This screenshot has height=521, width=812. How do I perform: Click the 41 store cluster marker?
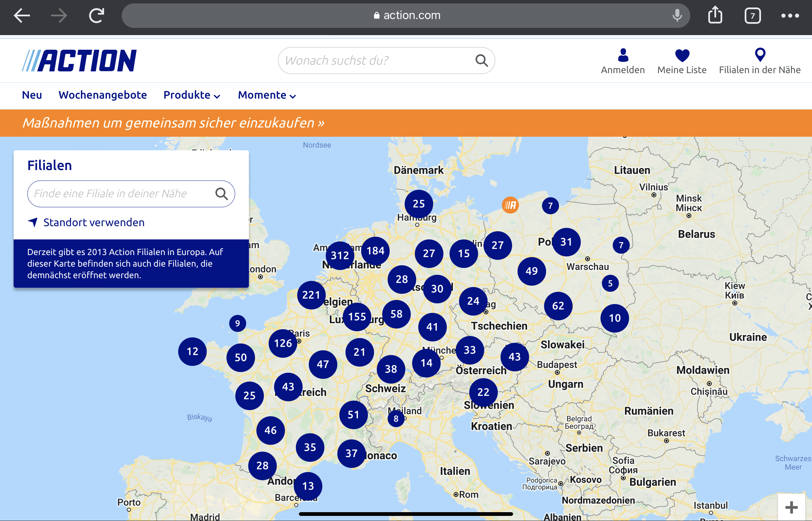pyautogui.click(x=433, y=327)
